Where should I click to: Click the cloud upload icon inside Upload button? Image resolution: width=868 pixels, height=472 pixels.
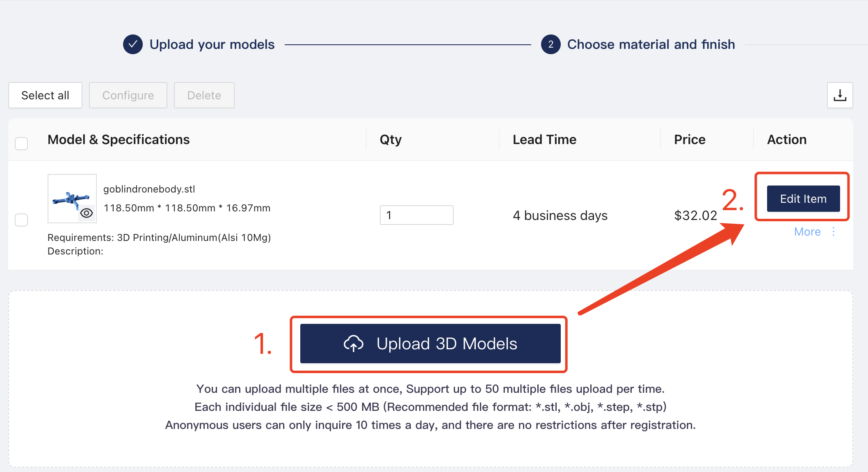[354, 344]
